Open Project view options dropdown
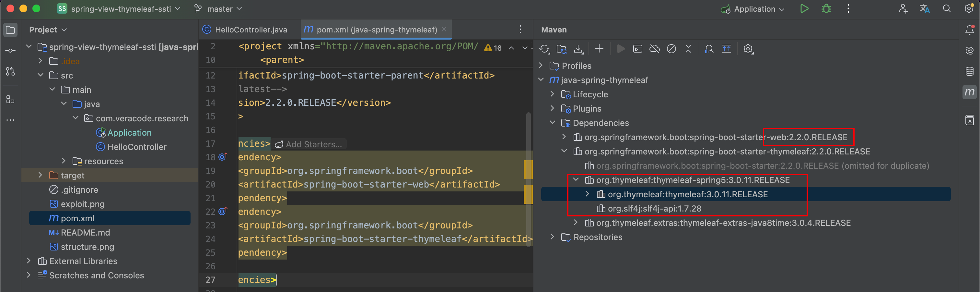 point(48,30)
